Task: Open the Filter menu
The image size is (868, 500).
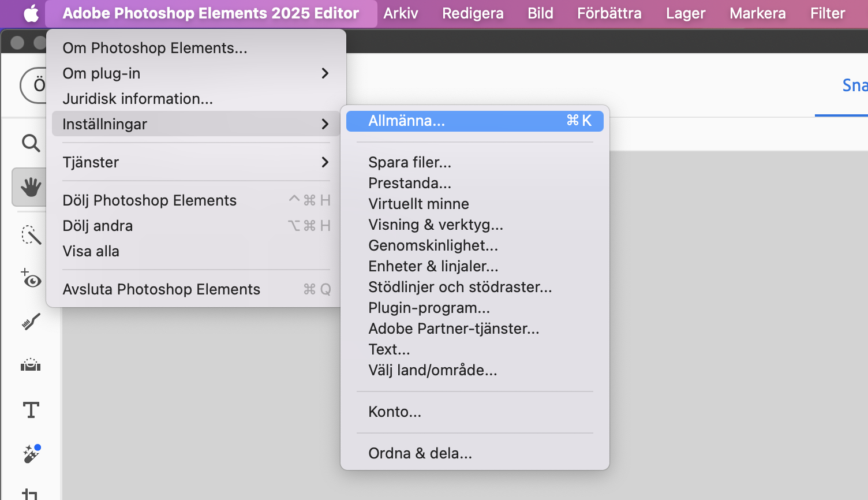Action: point(828,13)
